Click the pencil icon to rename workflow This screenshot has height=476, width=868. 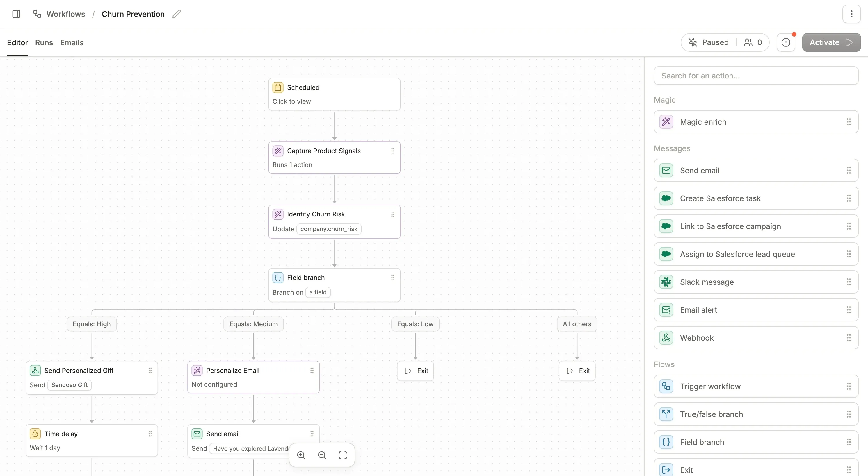176,14
